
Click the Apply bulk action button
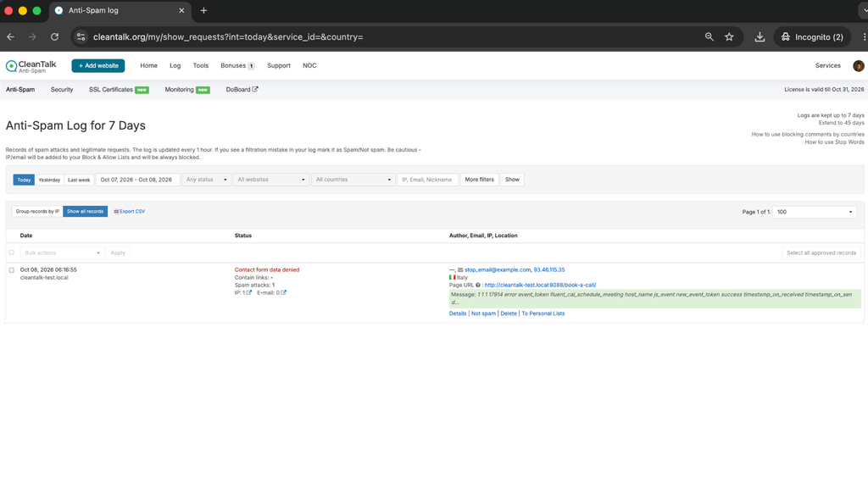pyautogui.click(x=118, y=252)
